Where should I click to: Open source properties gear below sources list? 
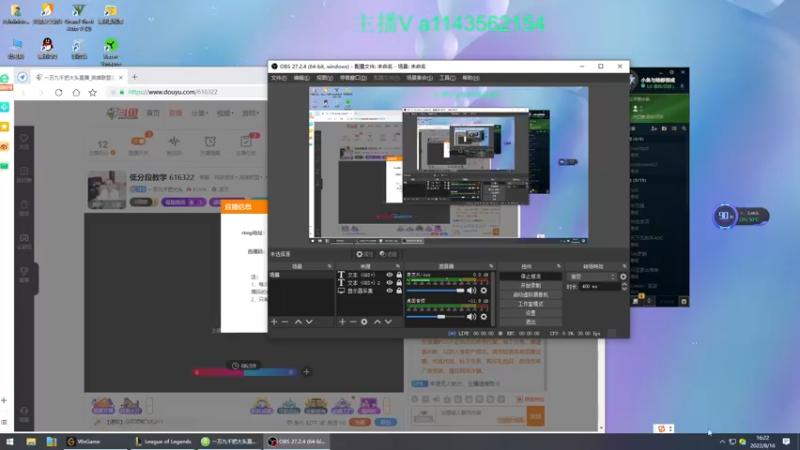(364, 322)
